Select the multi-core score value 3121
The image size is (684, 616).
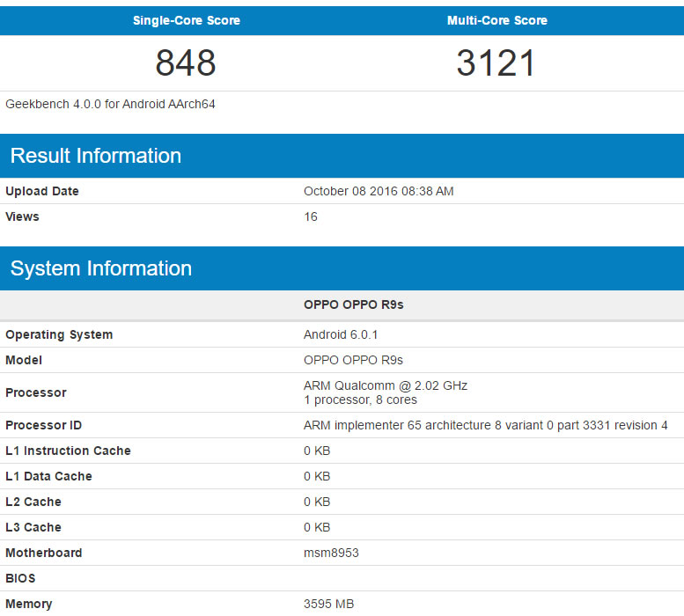tap(496, 63)
